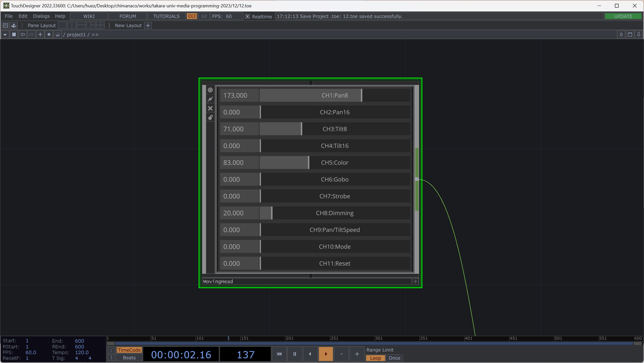Viewport: 644px width, 363px height.
Task: Click the navigate back arrow icon
Action: (23, 34)
